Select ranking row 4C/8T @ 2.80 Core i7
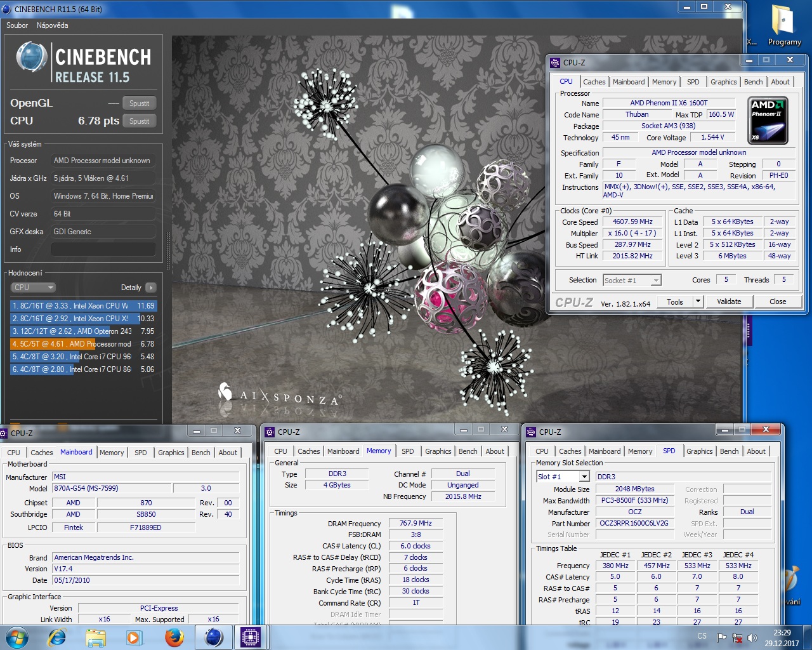The height and width of the screenshot is (650, 812). (83, 369)
